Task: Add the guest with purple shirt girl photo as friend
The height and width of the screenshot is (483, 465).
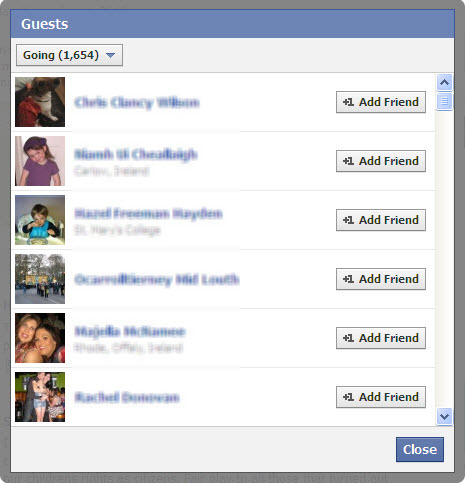Action: pos(381,161)
